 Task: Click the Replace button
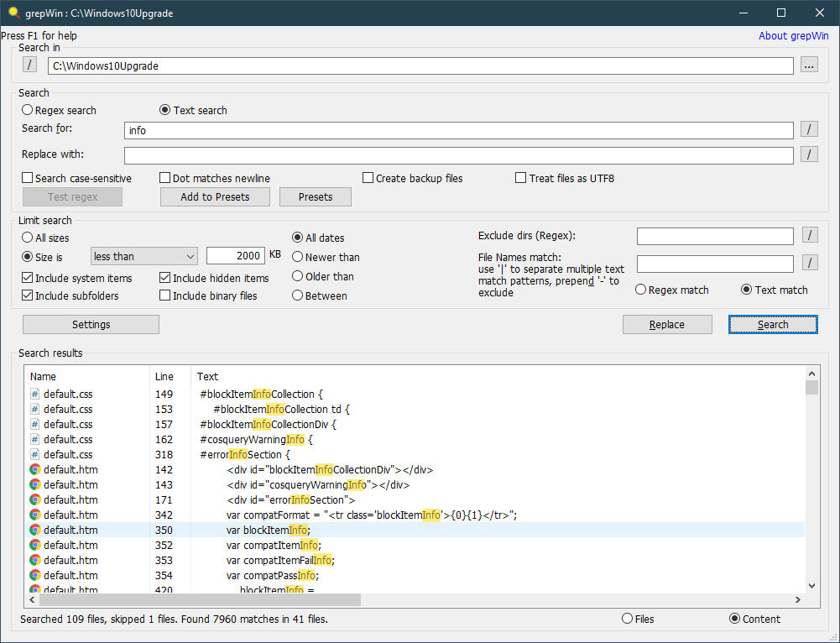click(x=667, y=324)
